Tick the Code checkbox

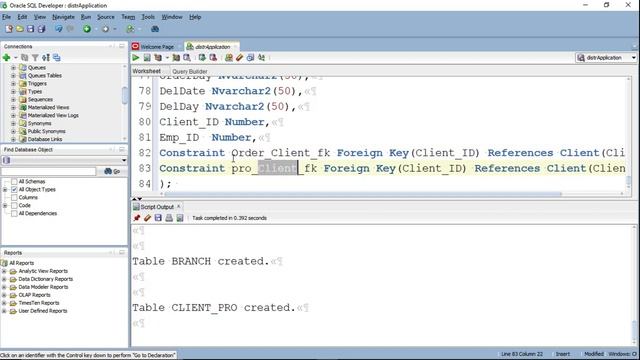click(14, 205)
